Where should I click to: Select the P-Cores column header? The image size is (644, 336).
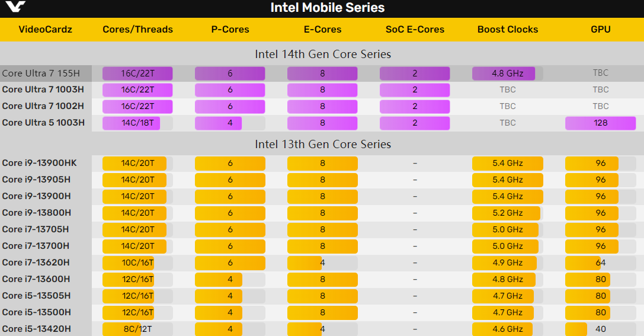[230, 30]
